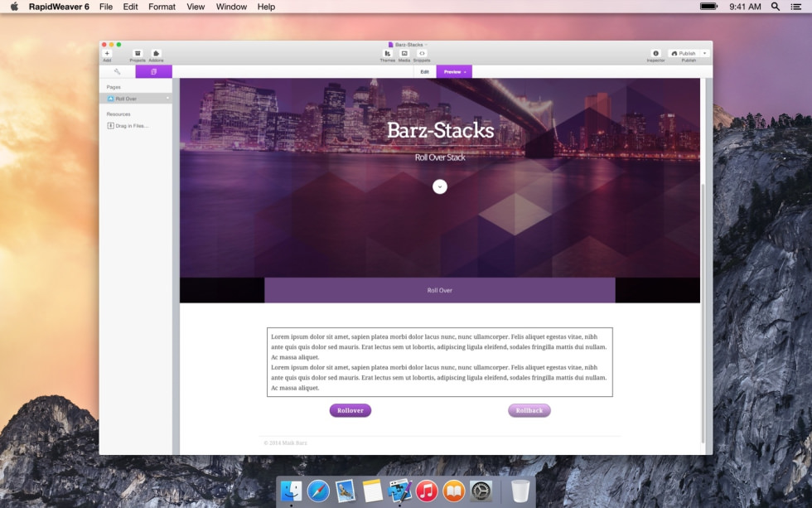Click the purple Rollover button
The height and width of the screenshot is (508, 812).
click(x=350, y=410)
